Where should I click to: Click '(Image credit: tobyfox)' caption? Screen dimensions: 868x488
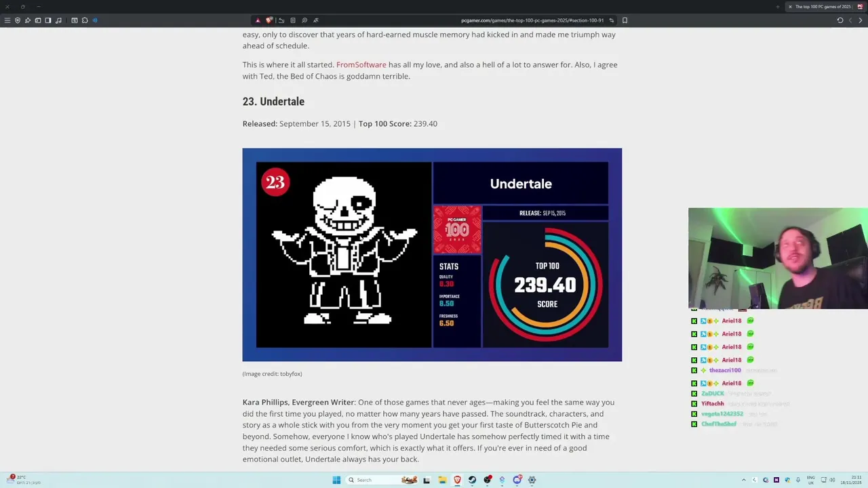coord(272,373)
